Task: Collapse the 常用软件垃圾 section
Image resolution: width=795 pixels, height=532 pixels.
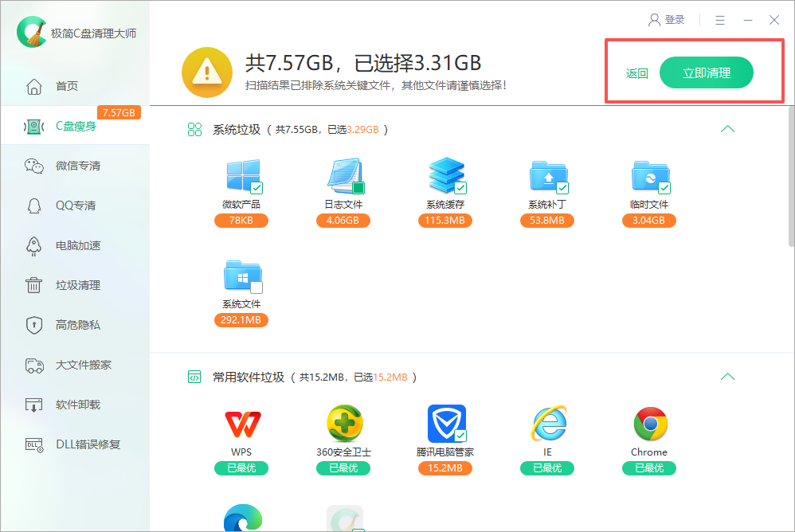Action: (727, 376)
